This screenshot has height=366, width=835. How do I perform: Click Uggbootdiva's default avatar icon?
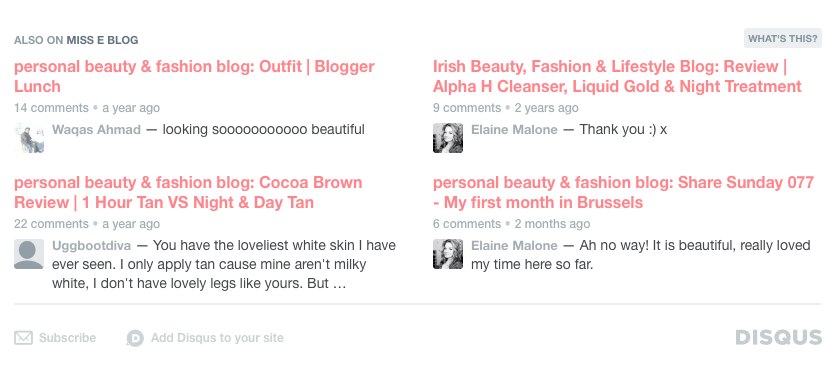[x=29, y=254]
